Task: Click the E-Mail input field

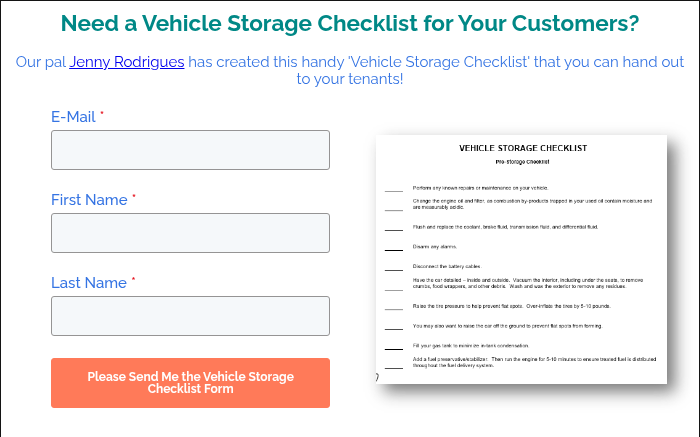Action: 190,150
